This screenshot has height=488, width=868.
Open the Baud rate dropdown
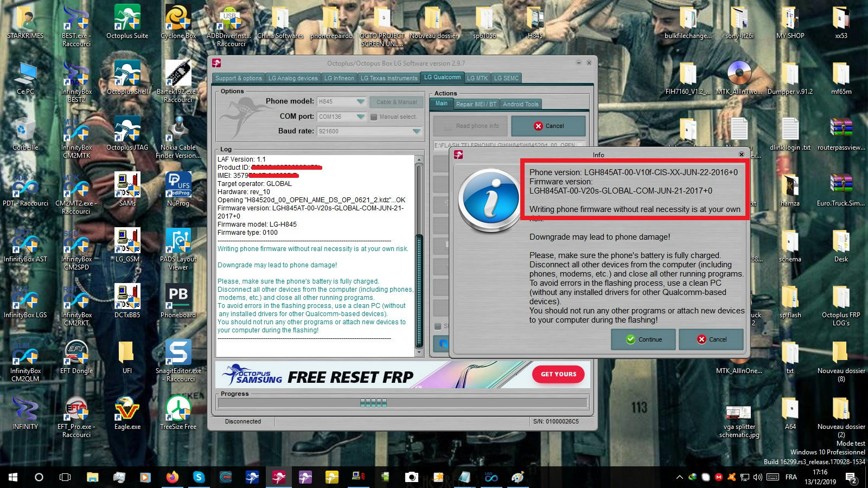(416, 131)
